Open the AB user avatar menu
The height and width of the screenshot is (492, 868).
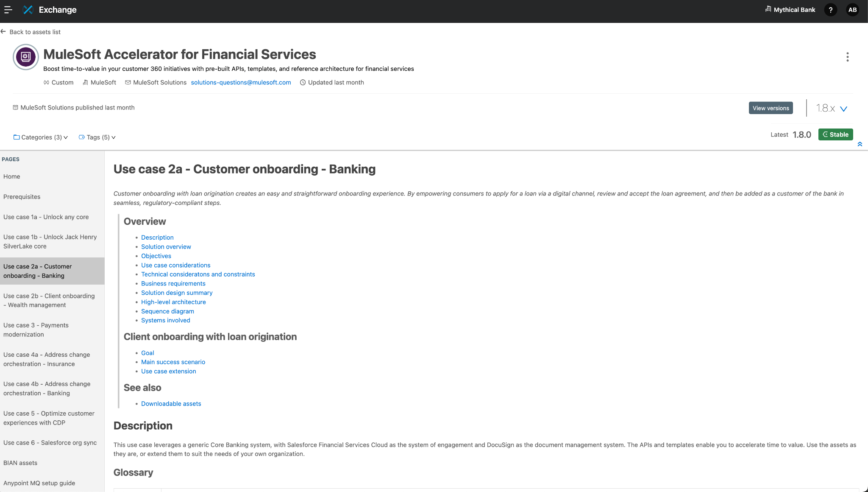pos(852,10)
